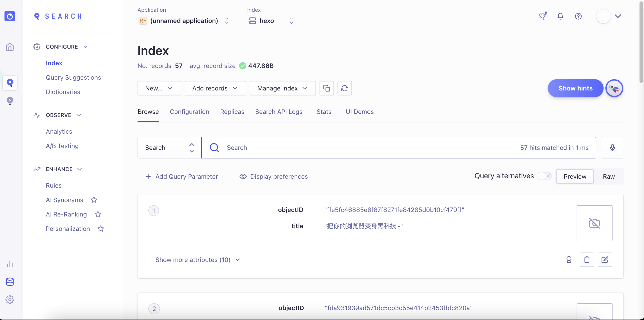Open Personalization in sidebar

coord(68,229)
